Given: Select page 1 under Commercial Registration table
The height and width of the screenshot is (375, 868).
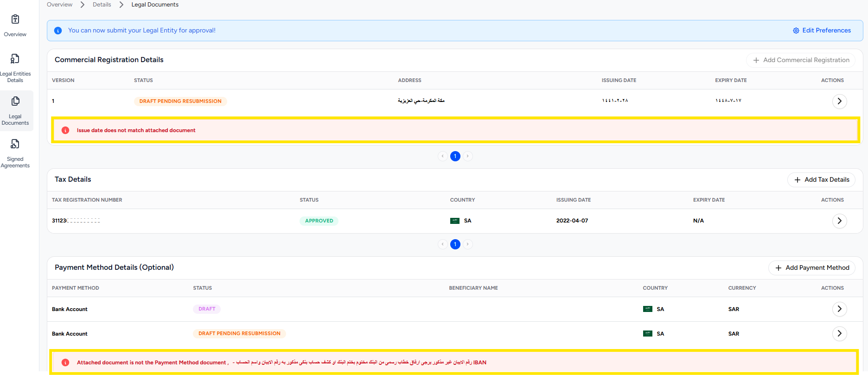Looking at the screenshot, I should coord(455,156).
